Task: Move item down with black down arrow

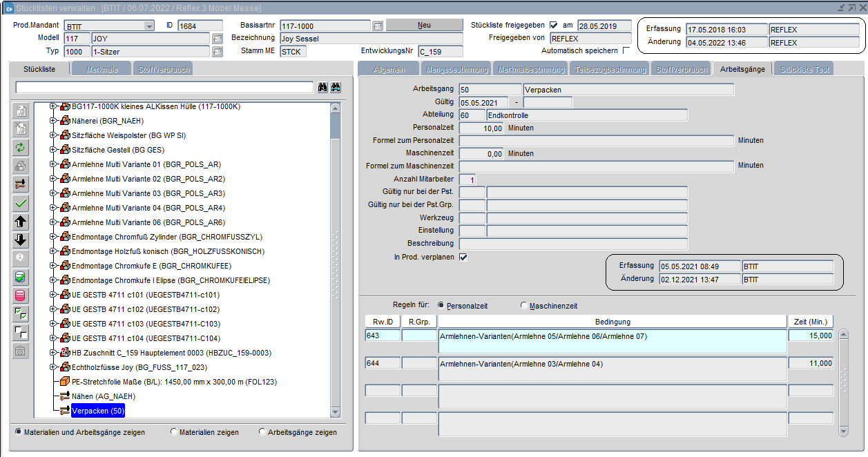Action: click(x=21, y=240)
